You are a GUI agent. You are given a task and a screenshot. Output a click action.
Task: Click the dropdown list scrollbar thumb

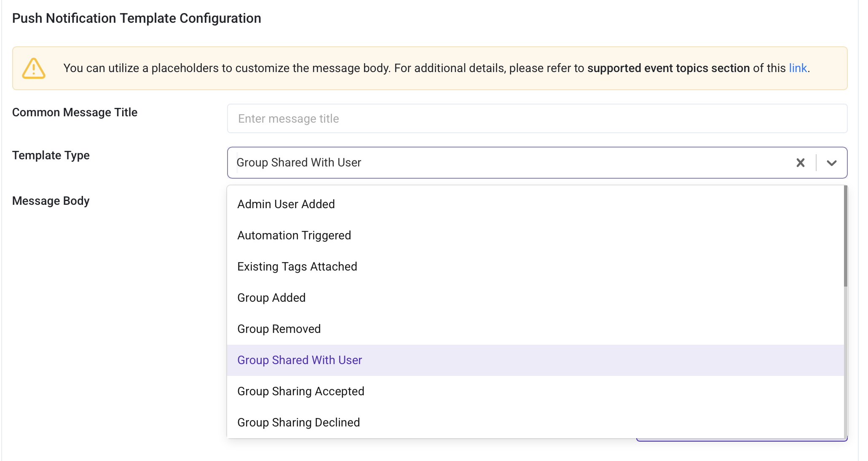click(x=845, y=236)
